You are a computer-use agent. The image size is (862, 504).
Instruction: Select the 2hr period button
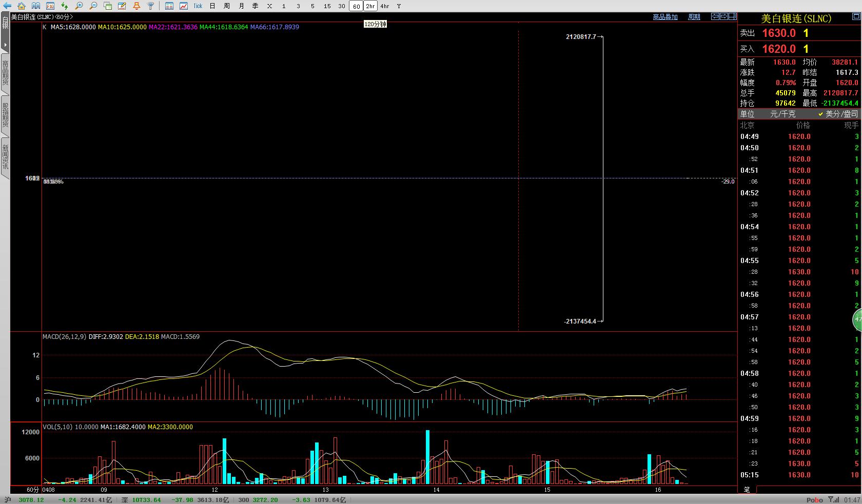[370, 6]
